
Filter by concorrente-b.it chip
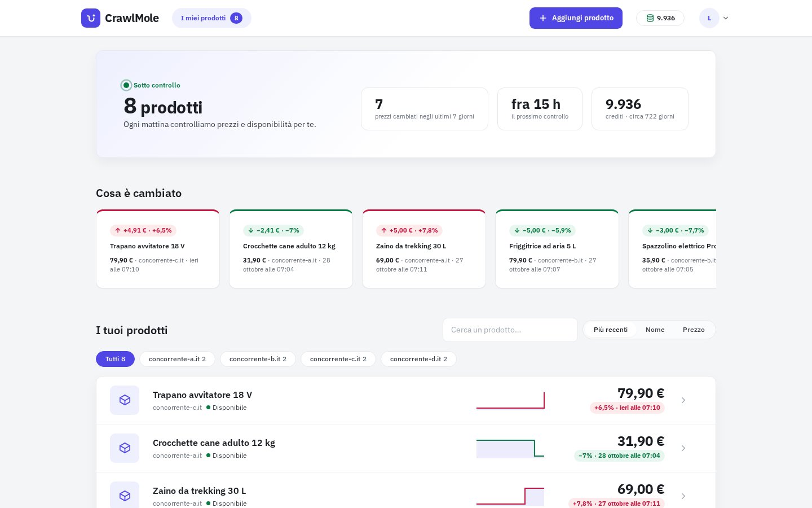(x=258, y=359)
